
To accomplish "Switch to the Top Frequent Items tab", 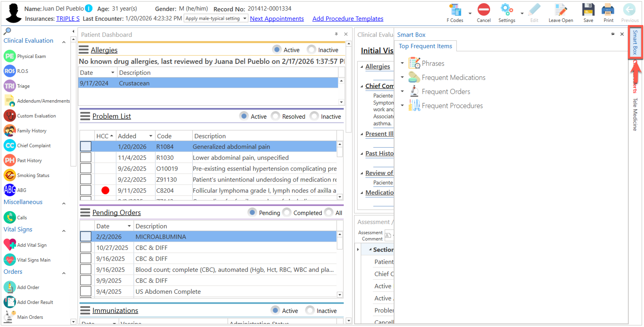I will coord(425,46).
